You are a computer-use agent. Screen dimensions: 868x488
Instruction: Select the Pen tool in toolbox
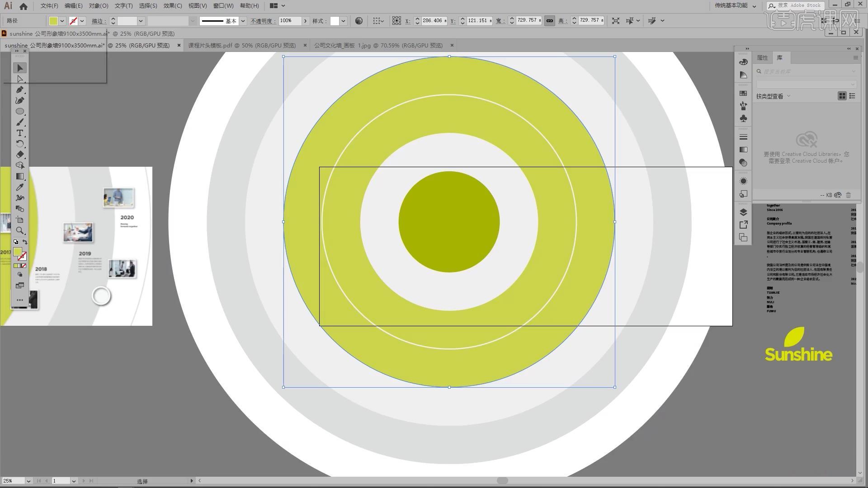tap(20, 89)
